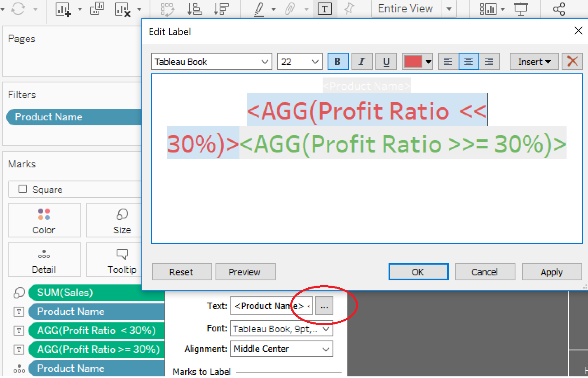Click the ellipsis button next to Text
Screen dimensions: 588x378
(324, 306)
